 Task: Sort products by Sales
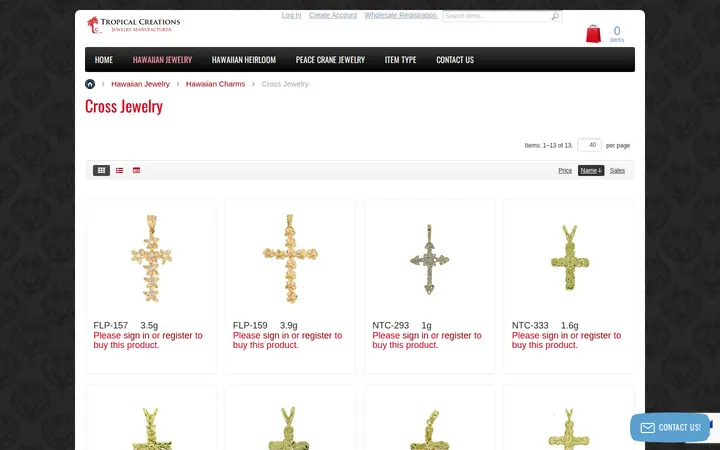[617, 170]
